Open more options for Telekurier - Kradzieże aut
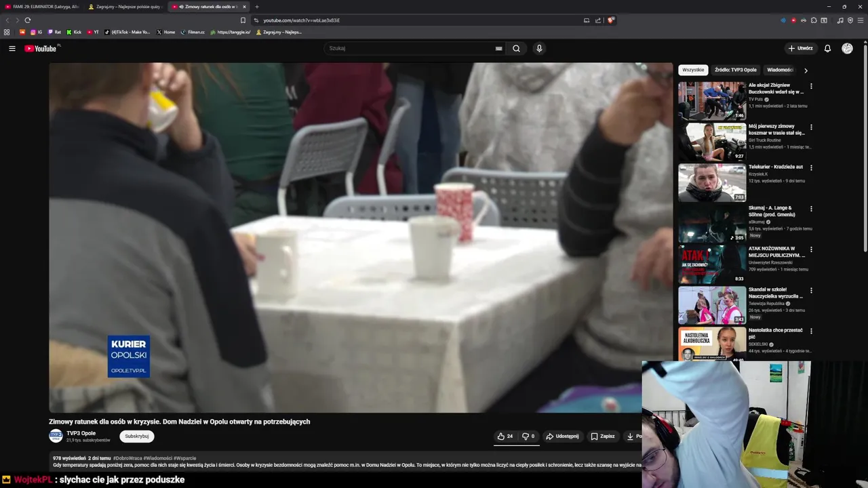 (811, 167)
